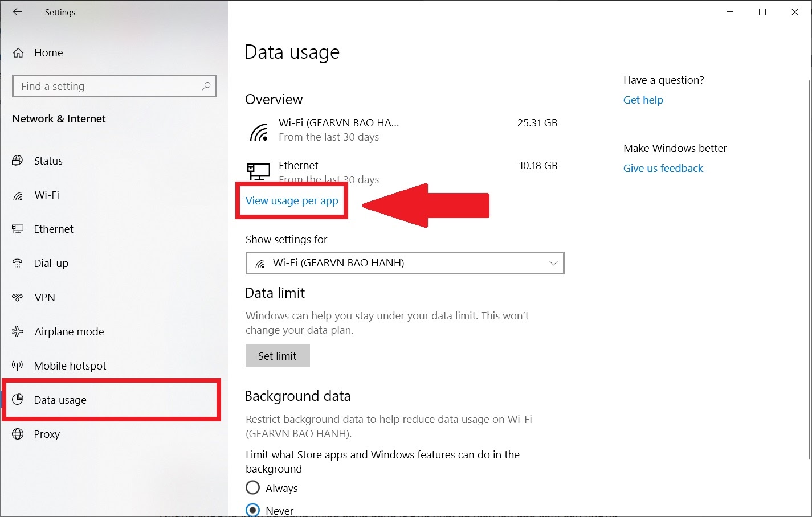Click the search magnifier icon
Screen dimensions: 812x517
206,86
